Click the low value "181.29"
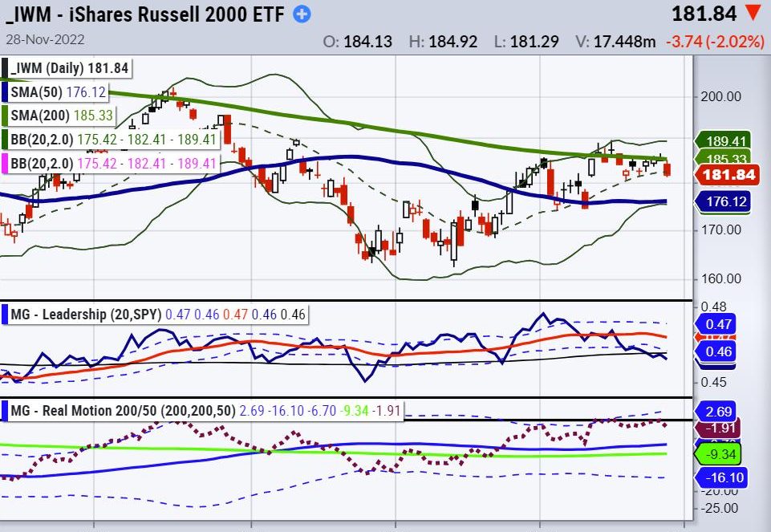The image size is (771, 532). 534,42
